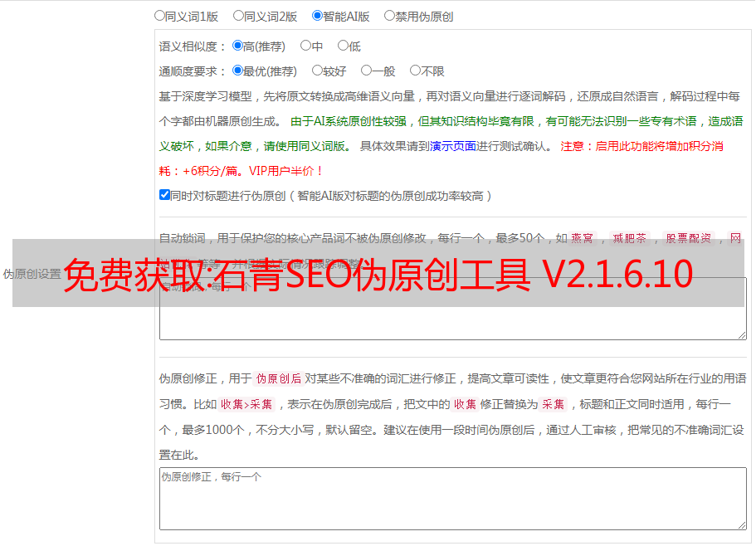Set 语义相似度 to 高(推荐)
The height and width of the screenshot is (546, 756).
[237, 46]
